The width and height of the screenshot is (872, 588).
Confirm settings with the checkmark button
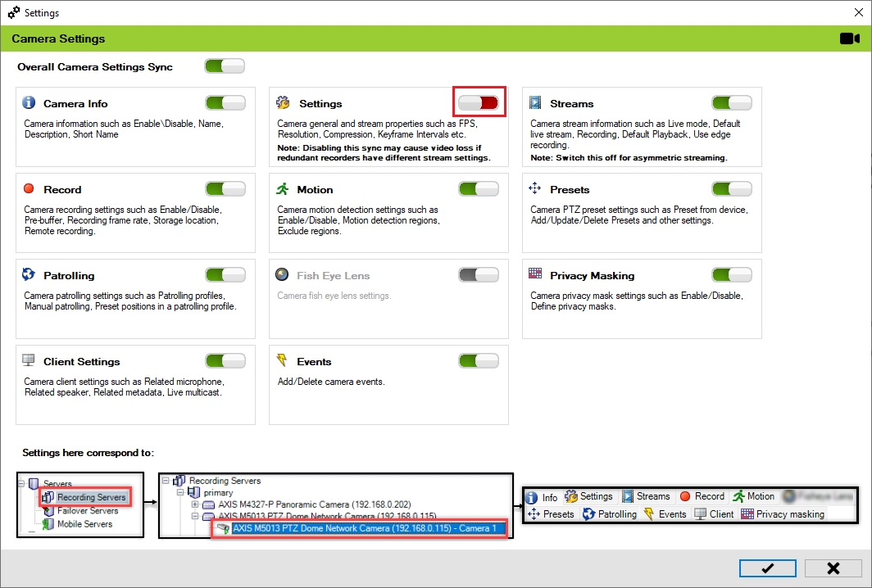pyautogui.click(x=767, y=568)
